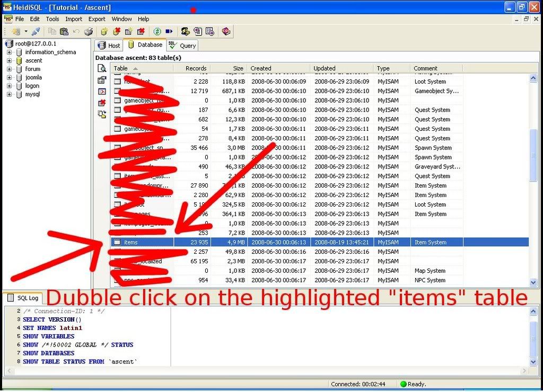Click SHOW DATABASES line in SQL log
Viewport: 543px width, 392px height.
click(48, 353)
